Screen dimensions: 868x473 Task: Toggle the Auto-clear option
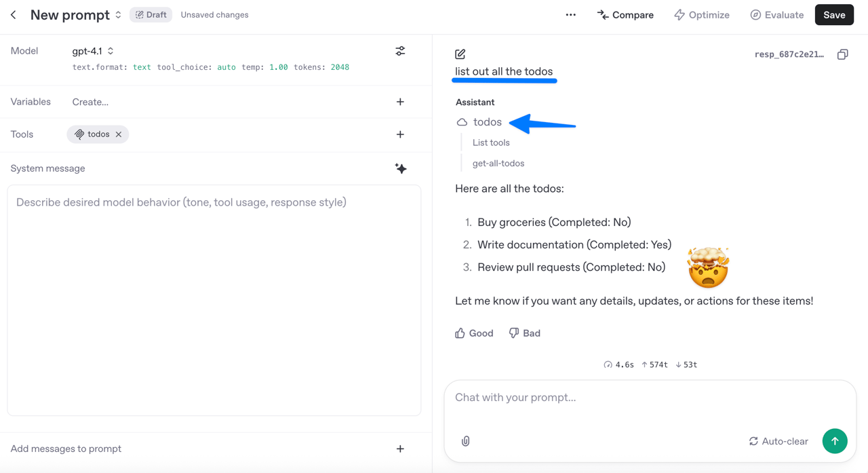coord(778,441)
